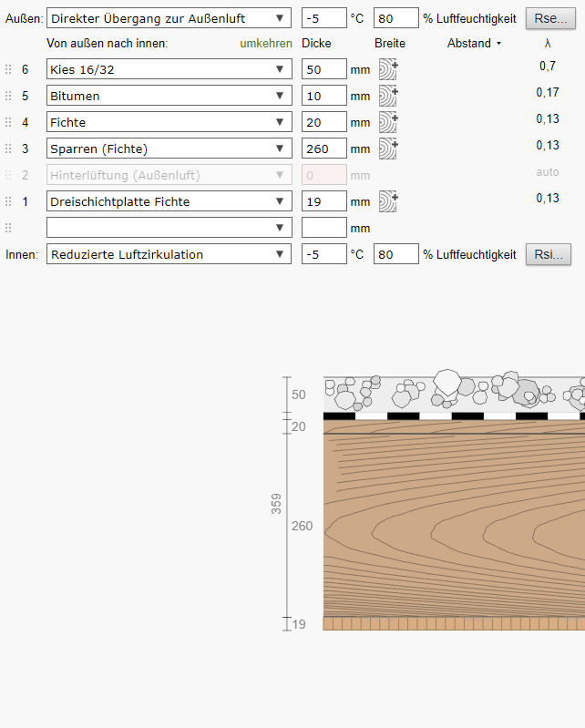Click the bitumen striped layer in the drawing
Image resolution: width=585 pixels, height=728 pixels.
[x=454, y=415]
